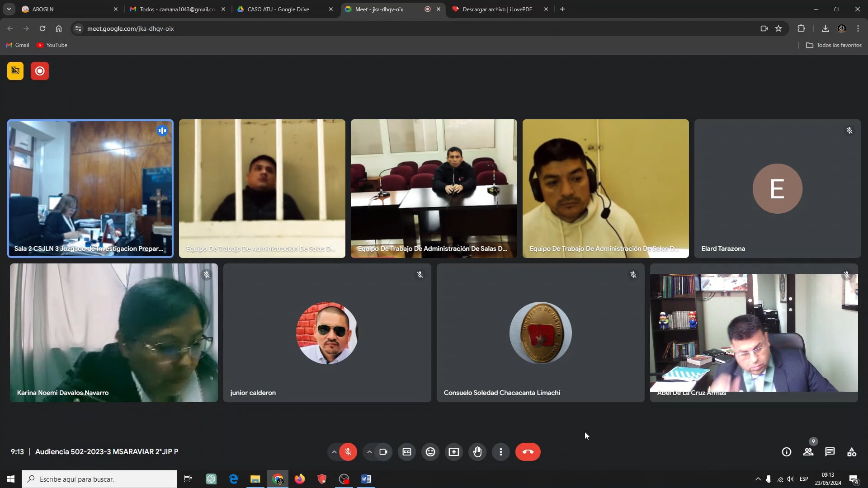This screenshot has width=868, height=488.
Task: Expand the camera video settings arrow
Action: [369, 452]
